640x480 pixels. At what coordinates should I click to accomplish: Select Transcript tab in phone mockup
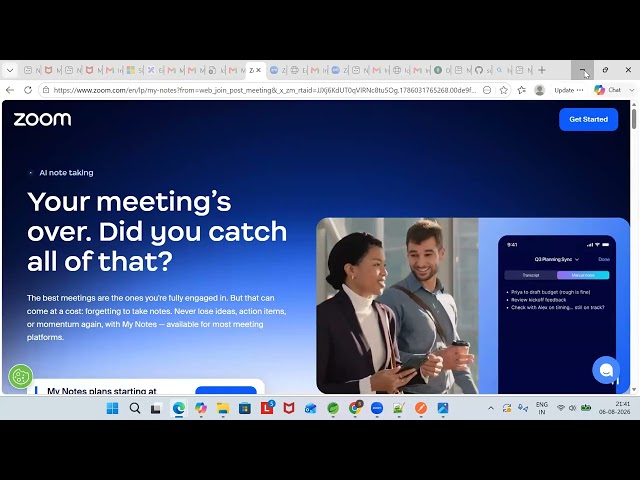pyautogui.click(x=531, y=275)
